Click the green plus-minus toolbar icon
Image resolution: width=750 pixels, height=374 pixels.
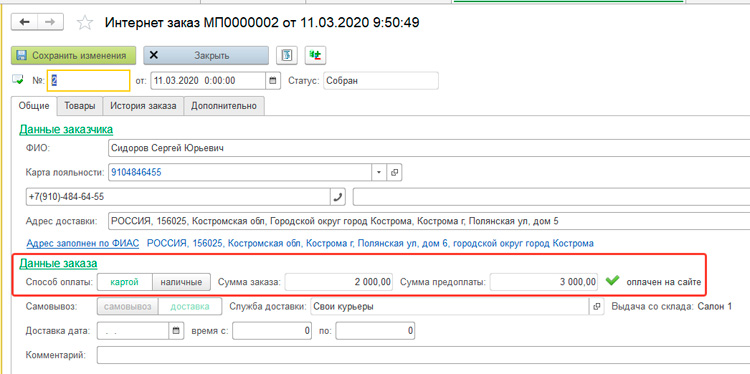click(x=316, y=55)
